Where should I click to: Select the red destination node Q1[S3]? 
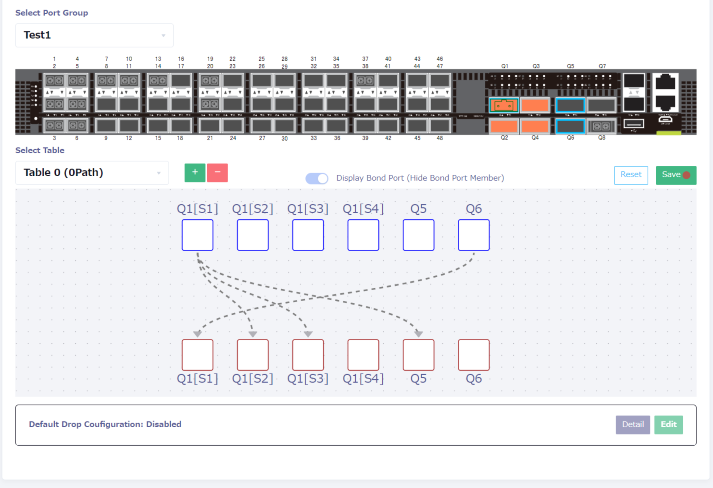tap(308, 355)
